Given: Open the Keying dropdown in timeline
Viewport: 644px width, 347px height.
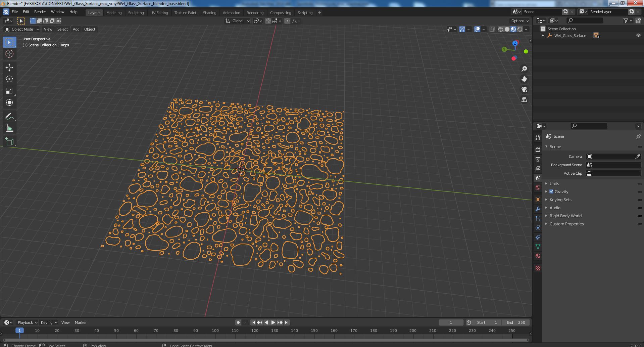Looking at the screenshot, I should coord(49,322).
